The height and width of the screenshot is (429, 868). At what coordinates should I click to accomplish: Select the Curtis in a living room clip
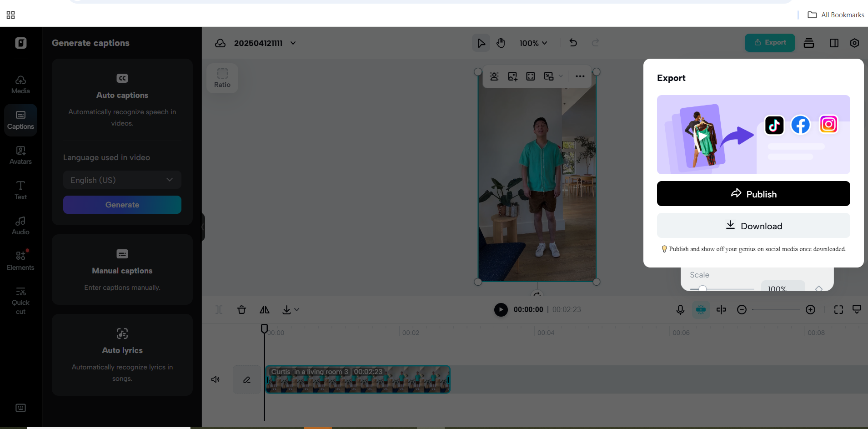pos(358,379)
